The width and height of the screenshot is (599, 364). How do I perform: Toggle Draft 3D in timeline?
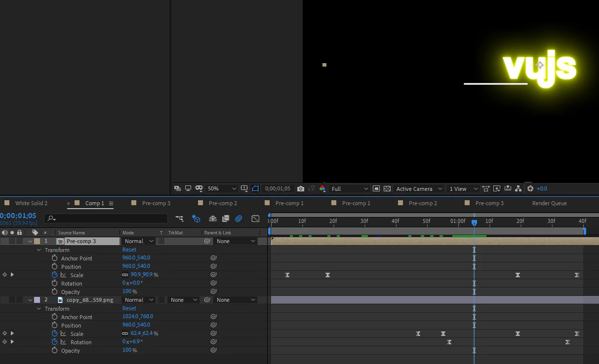196,218
